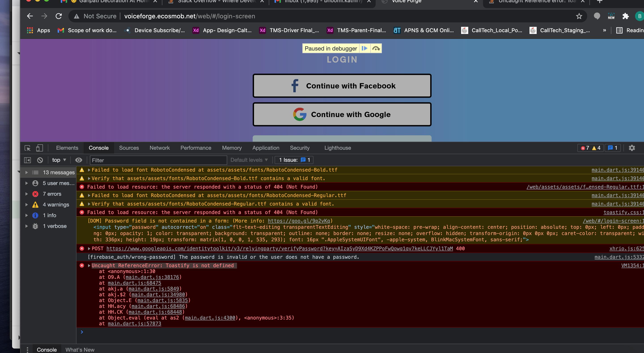The image size is (644, 353).
Task: Switch to the Application tab
Action: 266,148
